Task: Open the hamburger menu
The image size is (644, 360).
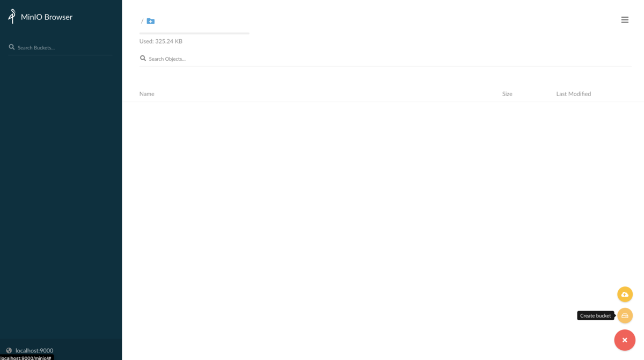Action: point(625,20)
